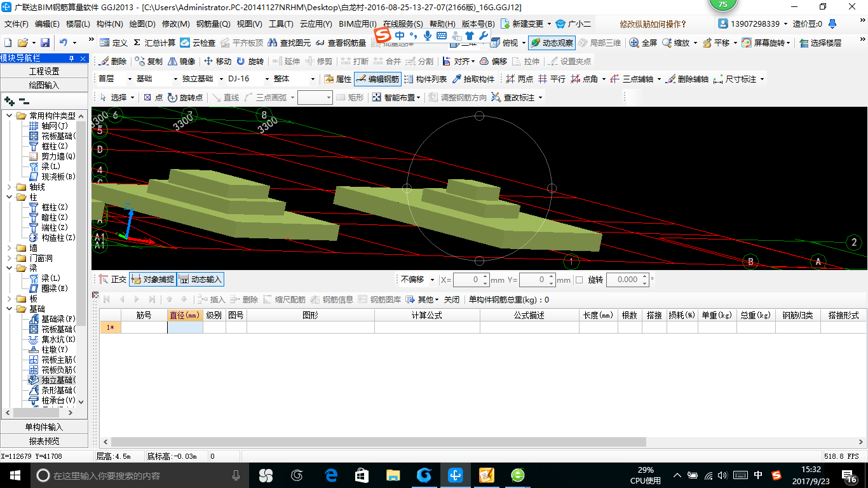Launch 云检查 cloud check

pyautogui.click(x=198, y=43)
